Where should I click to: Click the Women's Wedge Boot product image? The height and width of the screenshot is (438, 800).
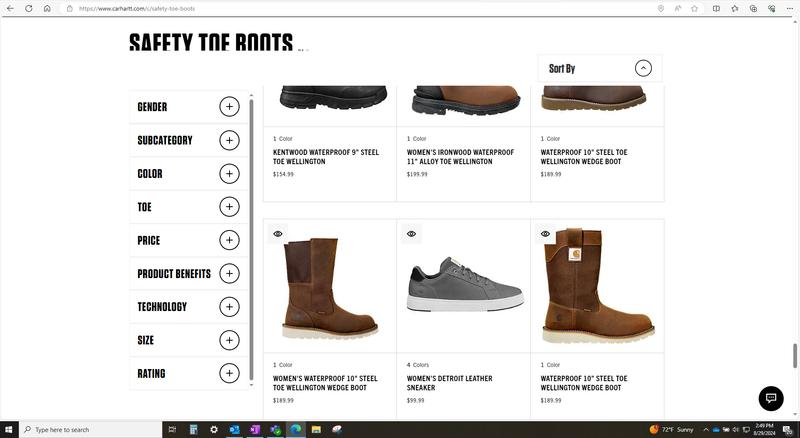coord(331,288)
